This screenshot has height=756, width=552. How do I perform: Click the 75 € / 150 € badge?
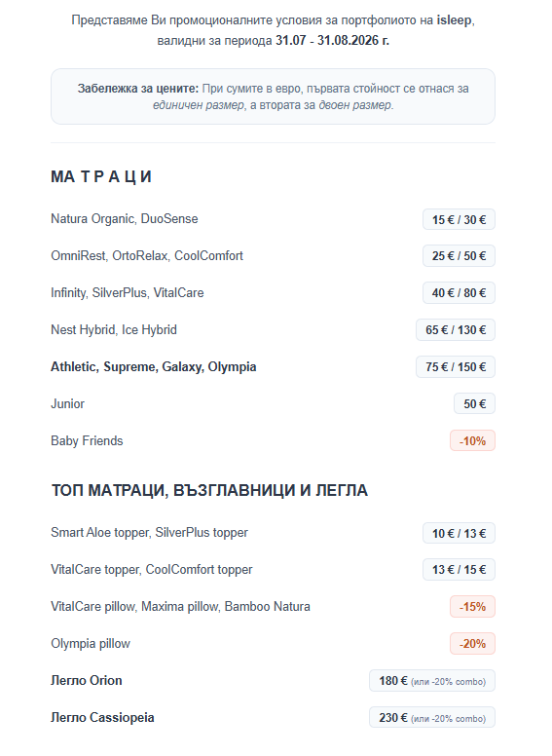(456, 367)
